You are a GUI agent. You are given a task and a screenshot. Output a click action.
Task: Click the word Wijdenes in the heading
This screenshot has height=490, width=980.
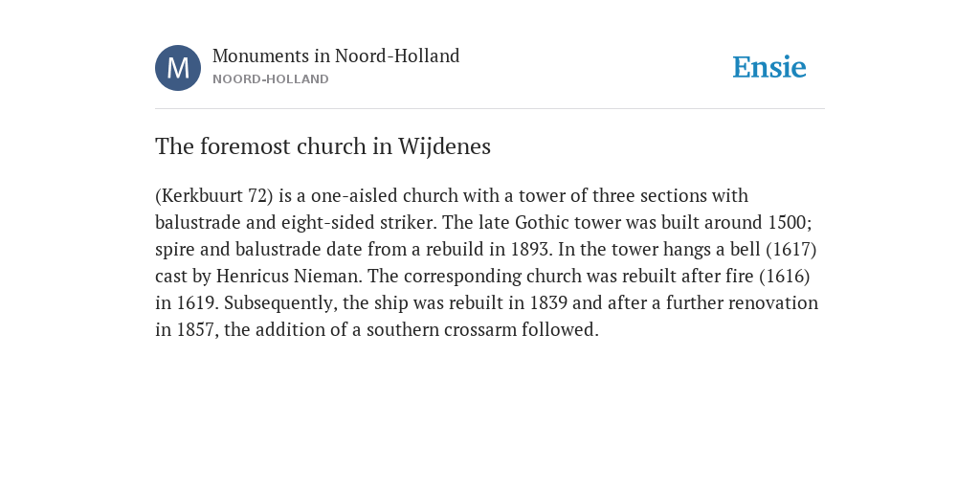coord(444,146)
